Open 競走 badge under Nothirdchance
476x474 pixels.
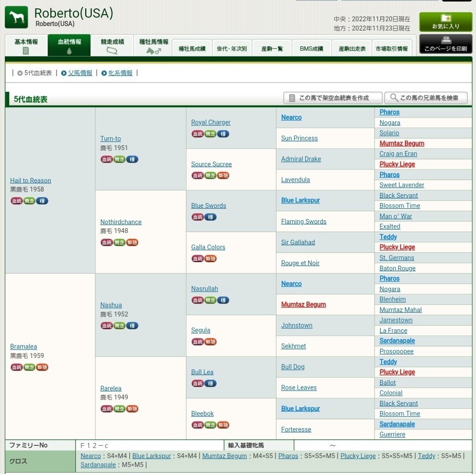click(120, 242)
